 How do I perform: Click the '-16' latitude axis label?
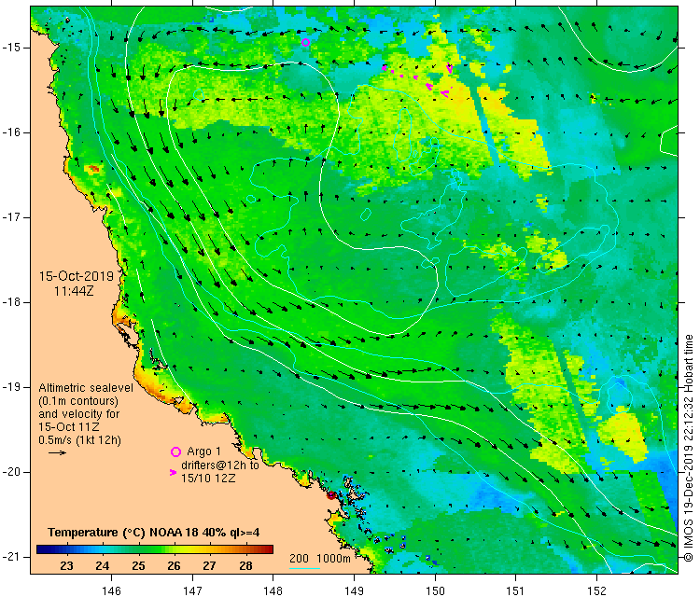click(11, 132)
